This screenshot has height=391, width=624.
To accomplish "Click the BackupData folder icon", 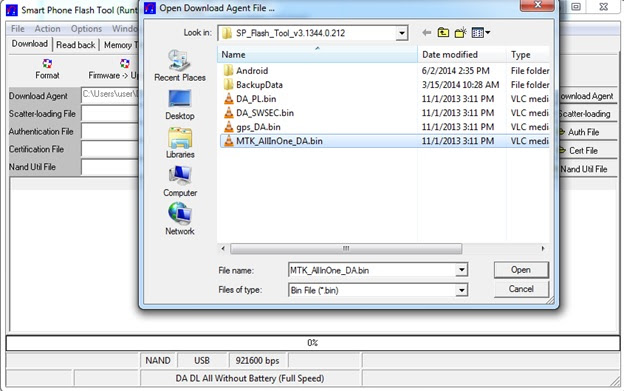I will click(x=228, y=85).
